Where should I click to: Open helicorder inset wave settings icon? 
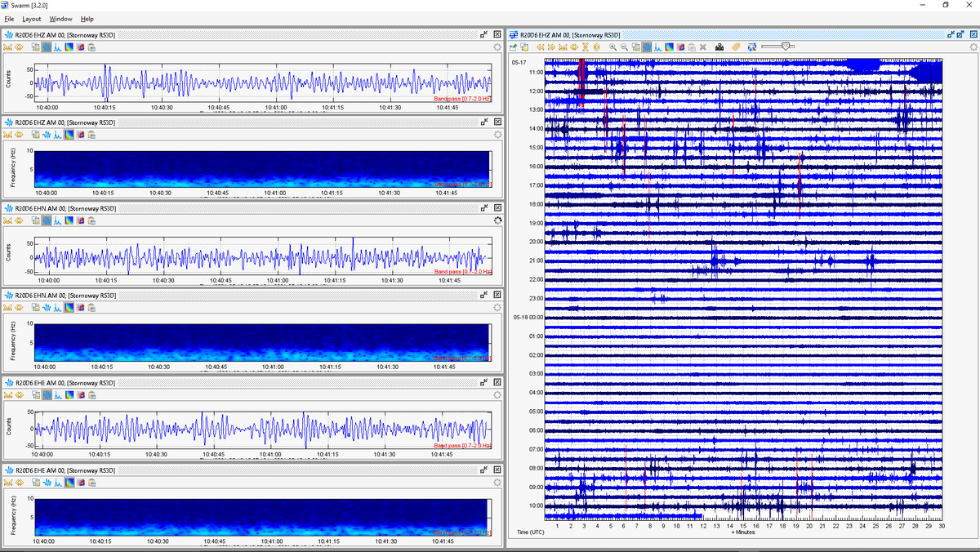[635, 47]
